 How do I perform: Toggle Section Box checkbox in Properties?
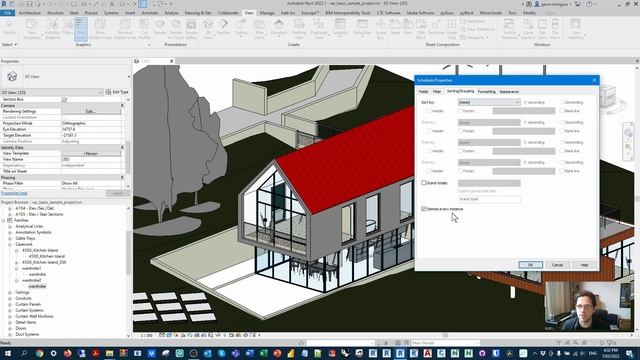tap(64, 99)
